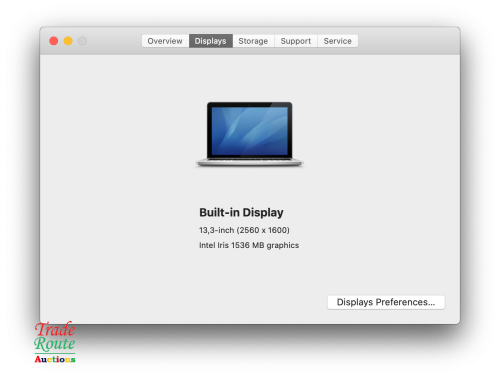500x377 pixels.
Task: Click the MacBook laptop image
Action: pos(250,134)
